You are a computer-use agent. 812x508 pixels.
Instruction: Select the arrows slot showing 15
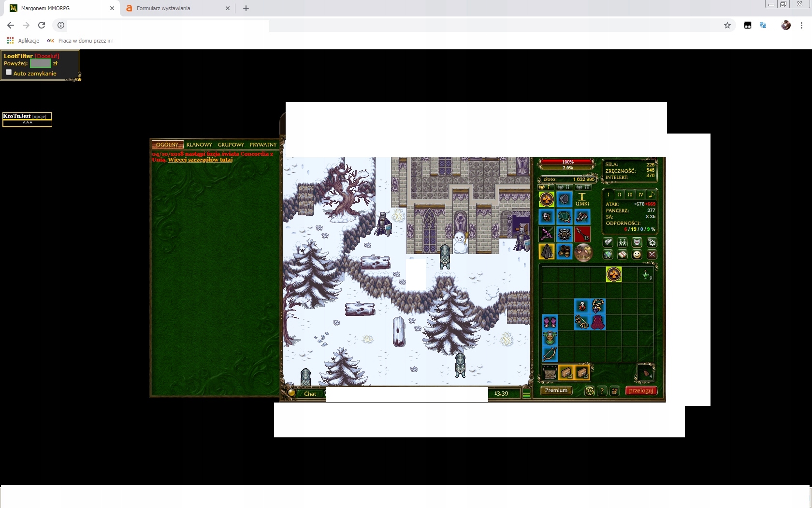coord(582,234)
